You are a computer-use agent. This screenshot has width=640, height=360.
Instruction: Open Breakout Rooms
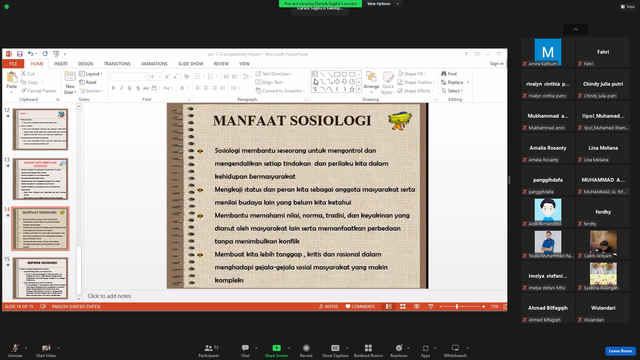tap(368, 350)
